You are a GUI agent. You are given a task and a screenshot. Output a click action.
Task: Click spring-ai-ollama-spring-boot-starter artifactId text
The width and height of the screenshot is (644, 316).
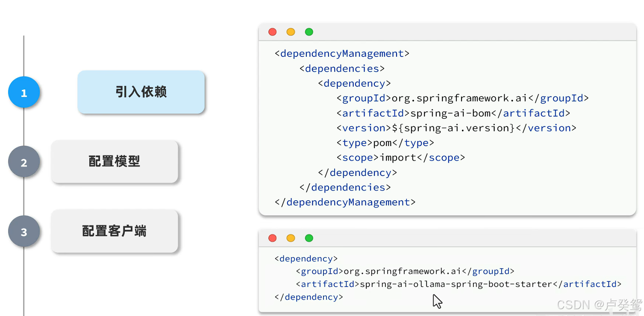coord(456,284)
